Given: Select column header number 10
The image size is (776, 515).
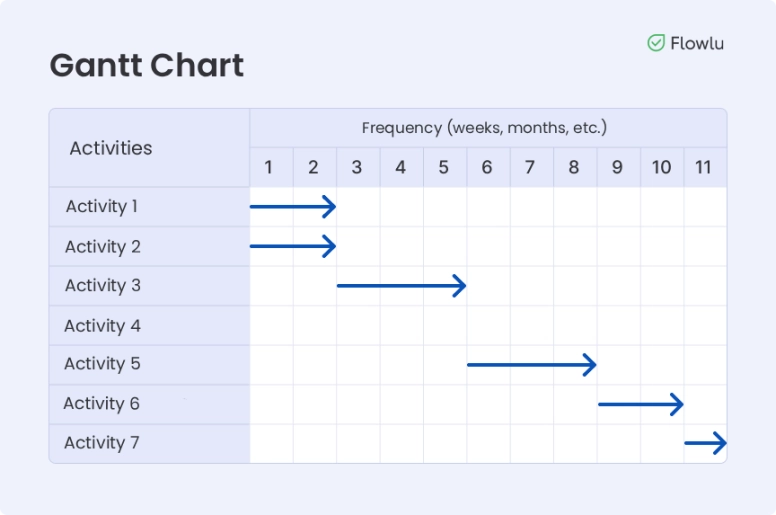Looking at the screenshot, I should click(x=661, y=168).
